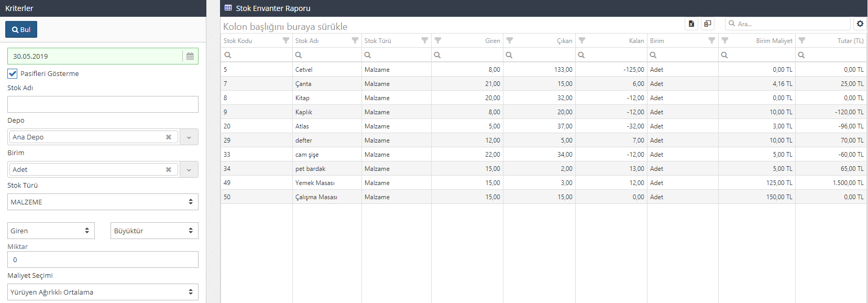Viewport: 868px width, 303px height.
Task: Export the report to Excel
Action: pyautogui.click(x=691, y=24)
